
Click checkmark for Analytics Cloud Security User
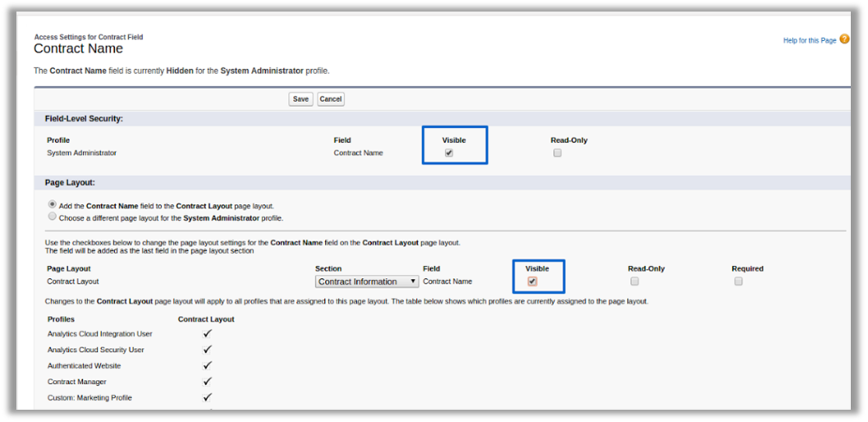point(207,350)
